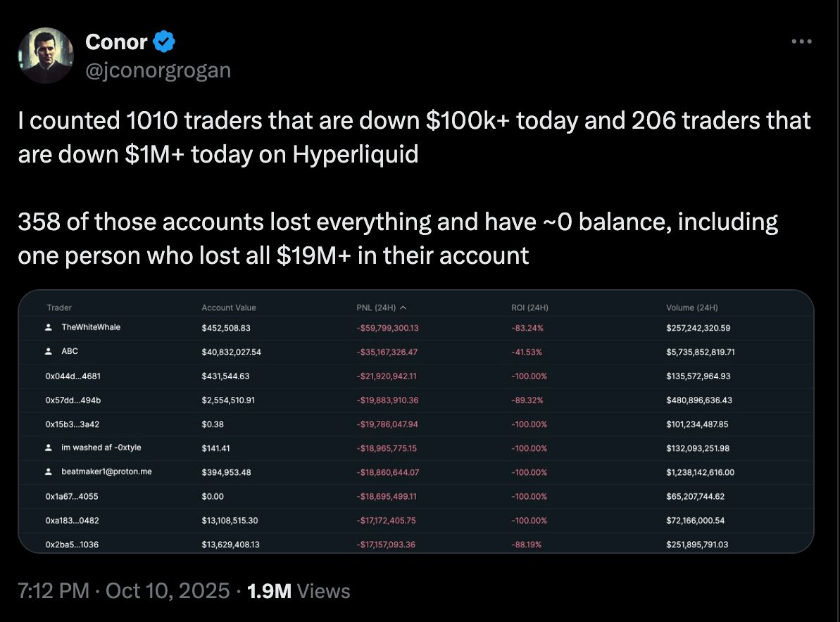Sort by ROI (24H) column header

(529, 307)
